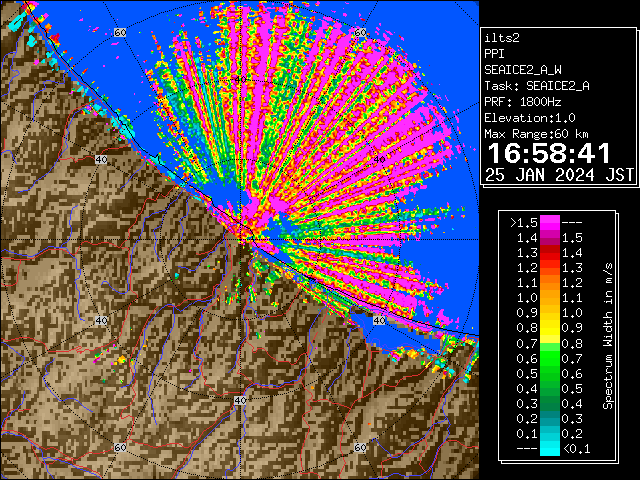Click the 60 km ring label at northeast
The height and width of the screenshot is (480, 640).
[x=360, y=33]
